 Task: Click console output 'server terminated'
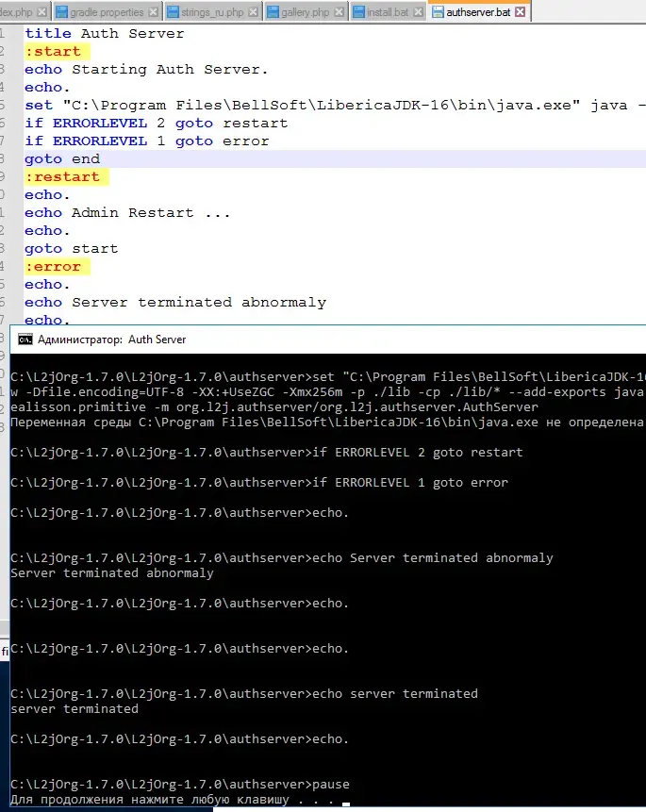coord(75,708)
